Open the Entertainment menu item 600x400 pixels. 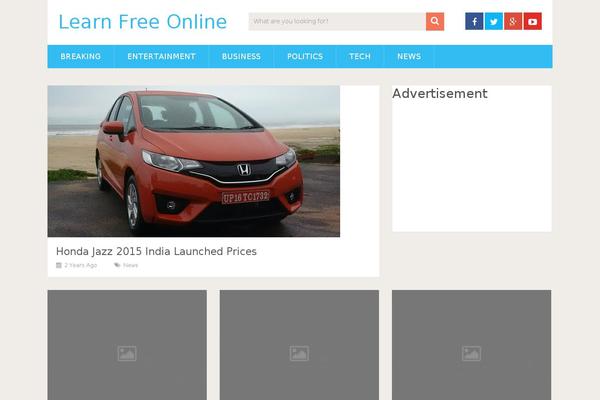(161, 56)
